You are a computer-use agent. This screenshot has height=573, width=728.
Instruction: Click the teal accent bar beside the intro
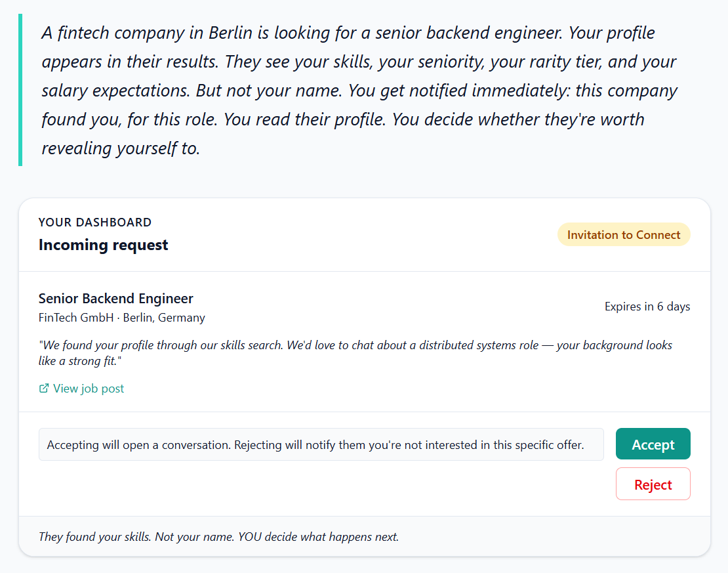point(20,90)
